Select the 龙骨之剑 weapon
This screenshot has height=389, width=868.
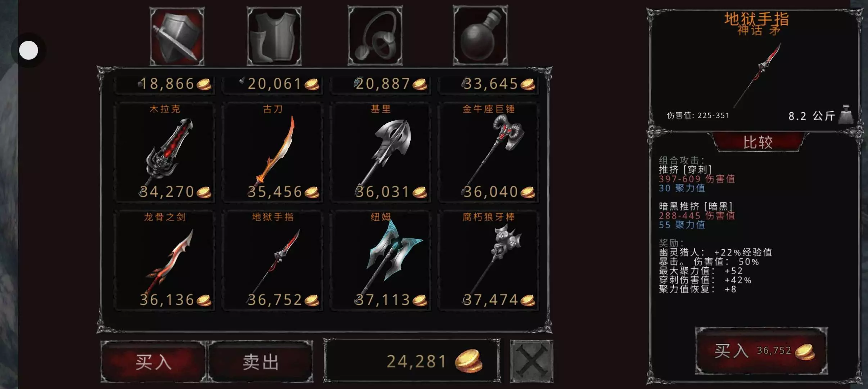tap(164, 260)
